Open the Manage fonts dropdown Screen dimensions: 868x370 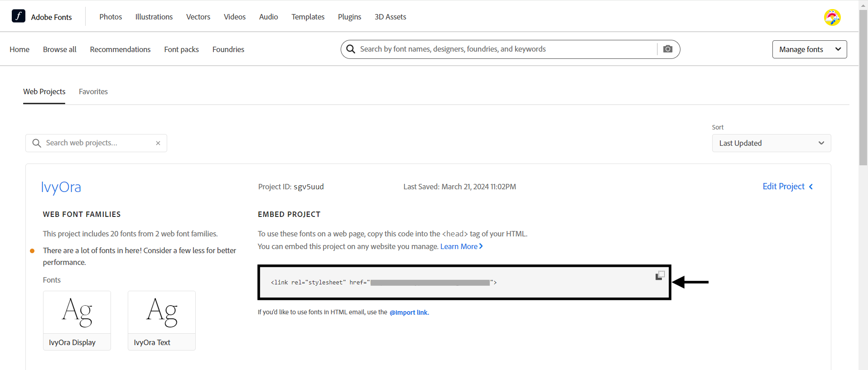[x=810, y=49]
